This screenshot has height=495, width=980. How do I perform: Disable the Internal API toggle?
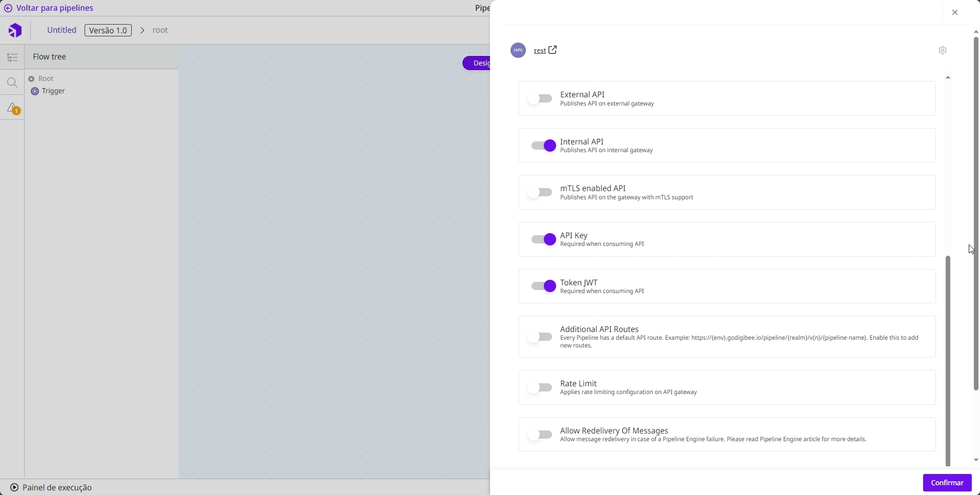coord(543,146)
